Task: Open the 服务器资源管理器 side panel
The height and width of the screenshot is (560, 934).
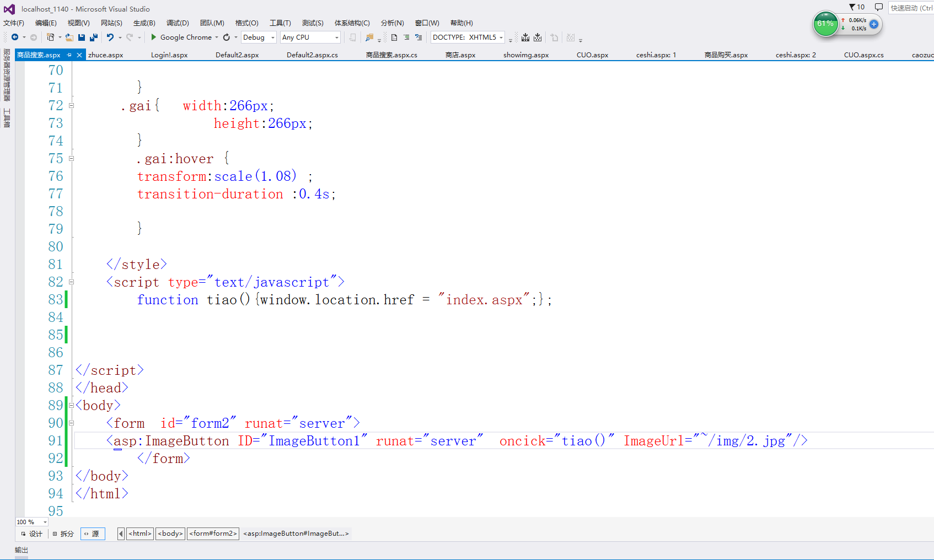Action: (7, 75)
